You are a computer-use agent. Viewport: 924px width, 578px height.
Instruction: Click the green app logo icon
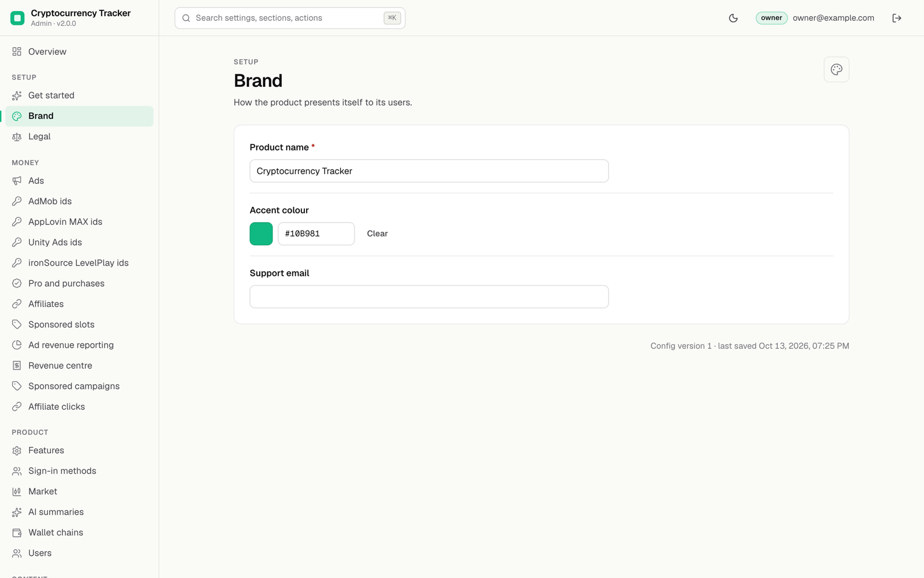17,18
